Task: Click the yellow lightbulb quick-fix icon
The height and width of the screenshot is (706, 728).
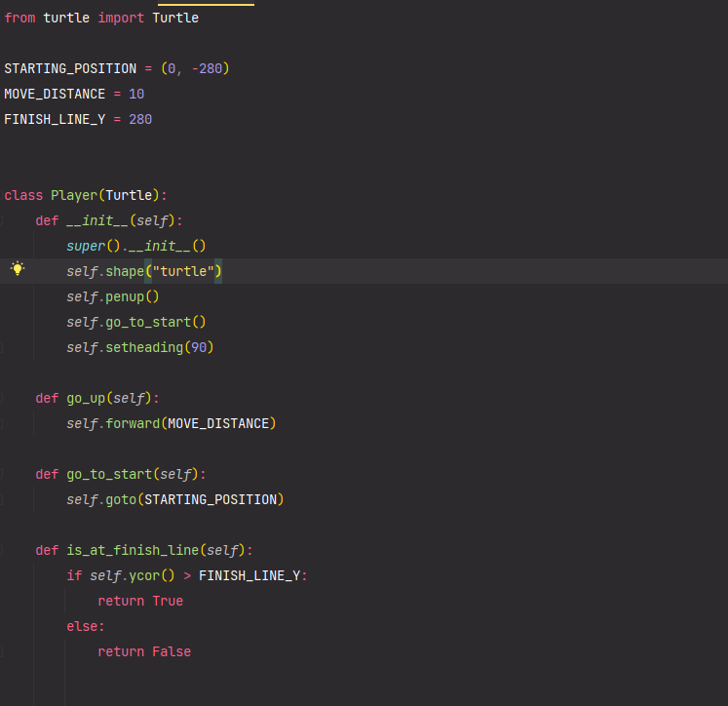Action: 18,268
